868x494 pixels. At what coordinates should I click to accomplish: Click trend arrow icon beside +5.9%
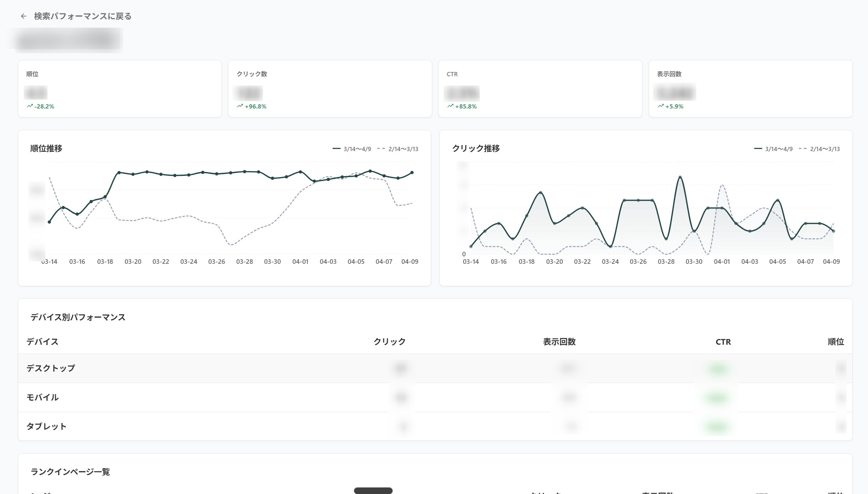[x=661, y=106]
